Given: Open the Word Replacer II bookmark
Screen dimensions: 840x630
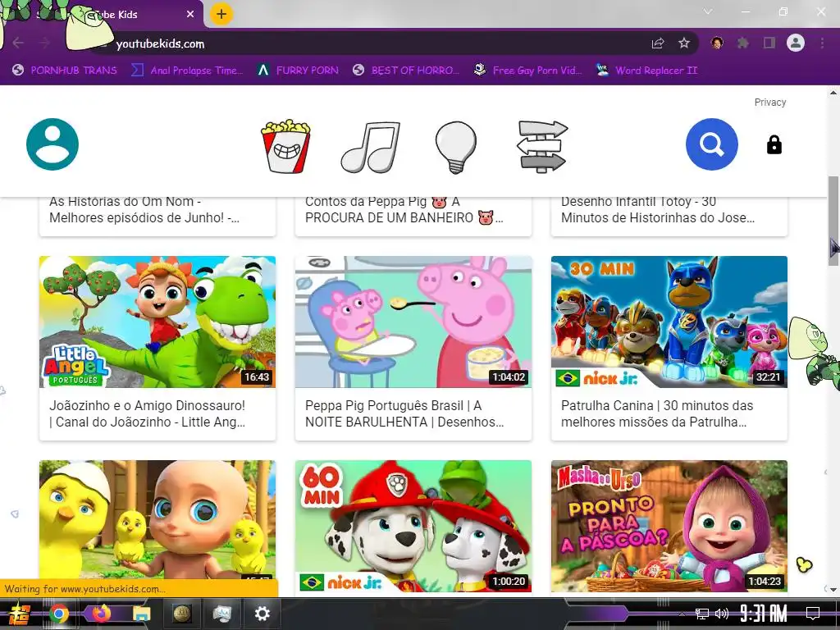Looking at the screenshot, I should pyautogui.click(x=646, y=71).
